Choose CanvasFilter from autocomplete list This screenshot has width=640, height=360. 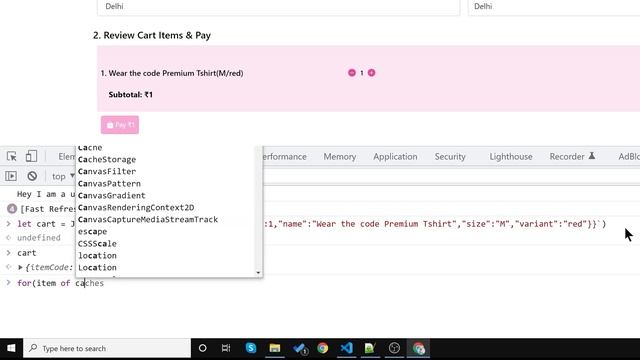[107, 171]
